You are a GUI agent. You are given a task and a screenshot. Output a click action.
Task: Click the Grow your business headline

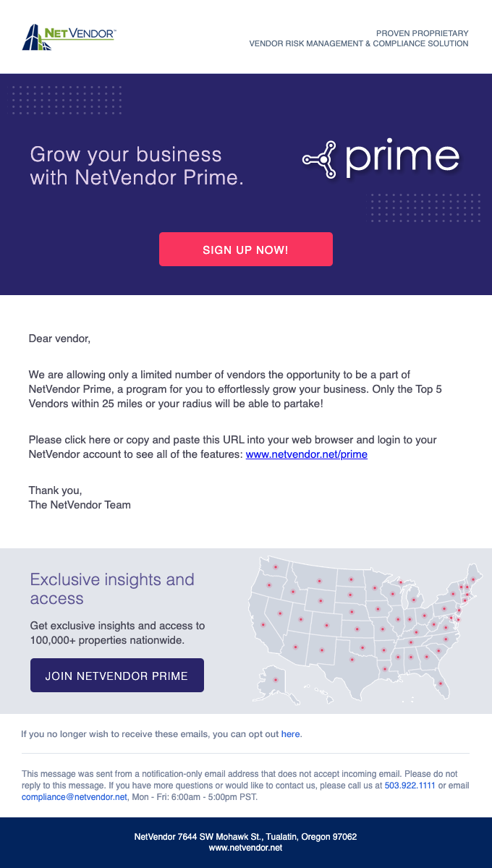(x=136, y=166)
